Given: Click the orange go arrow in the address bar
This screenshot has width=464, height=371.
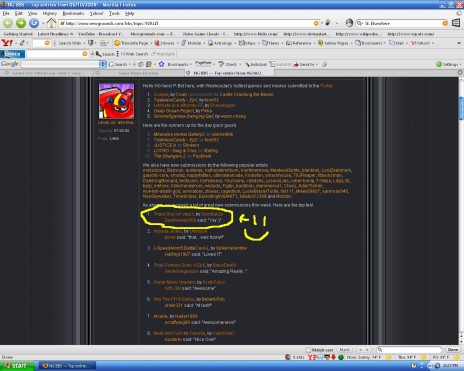Looking at the screenshot, I should point(316,23).
